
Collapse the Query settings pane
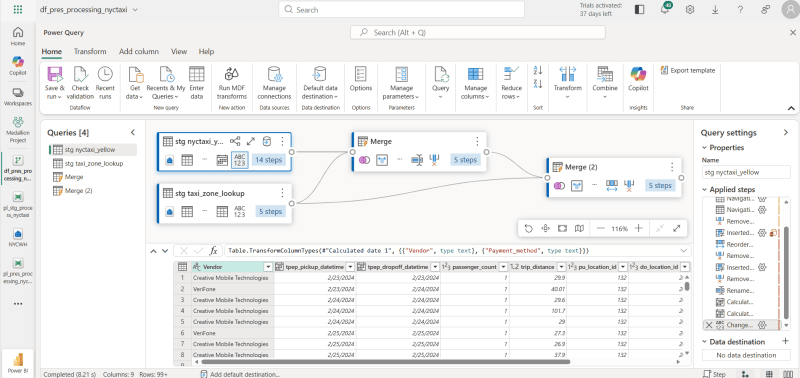(786, 133)
